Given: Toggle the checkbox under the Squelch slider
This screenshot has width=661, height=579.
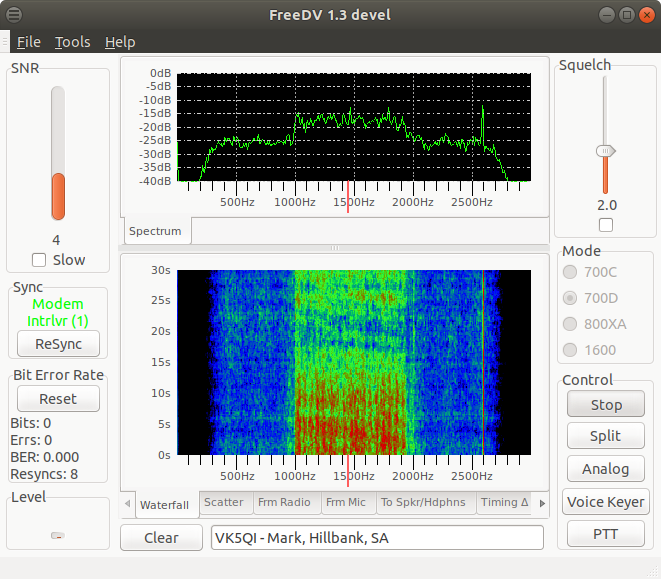Looking at the screenshot, I should (x=605, y=225).
